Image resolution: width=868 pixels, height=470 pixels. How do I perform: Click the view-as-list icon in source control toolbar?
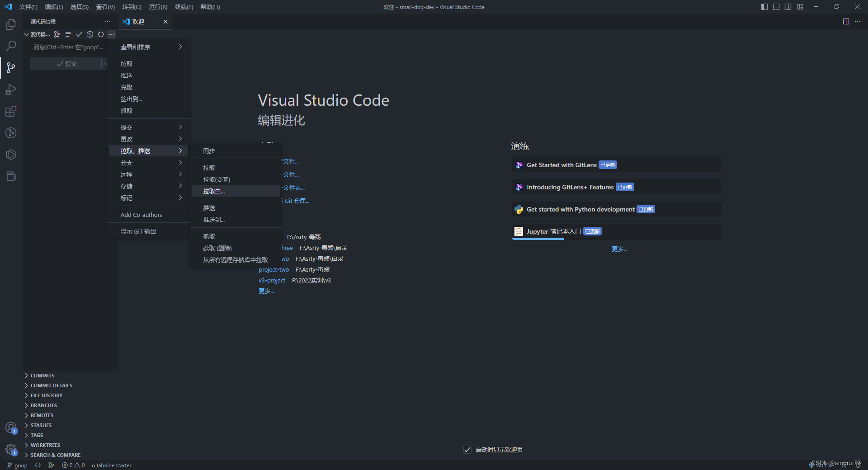click(x=68, y=34)
